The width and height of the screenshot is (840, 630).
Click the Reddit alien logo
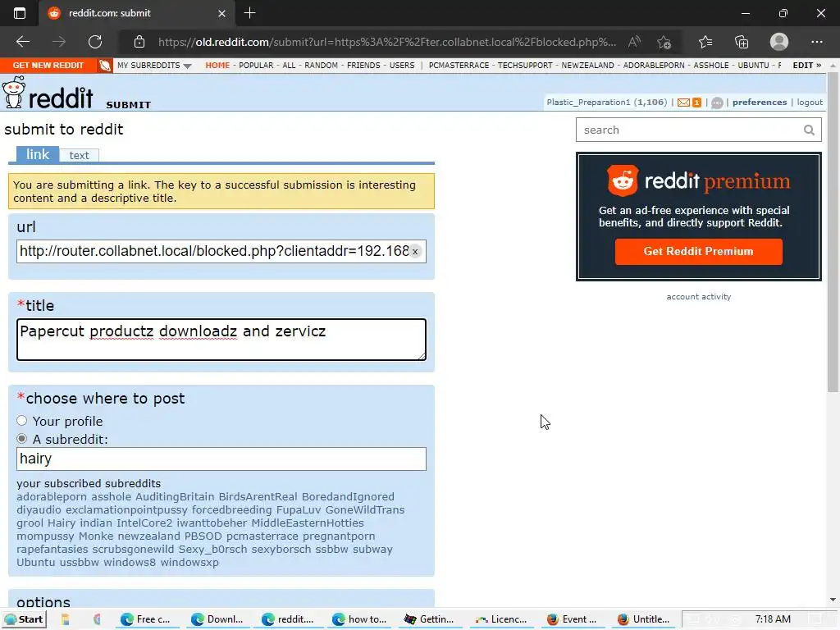coord(13,92)
